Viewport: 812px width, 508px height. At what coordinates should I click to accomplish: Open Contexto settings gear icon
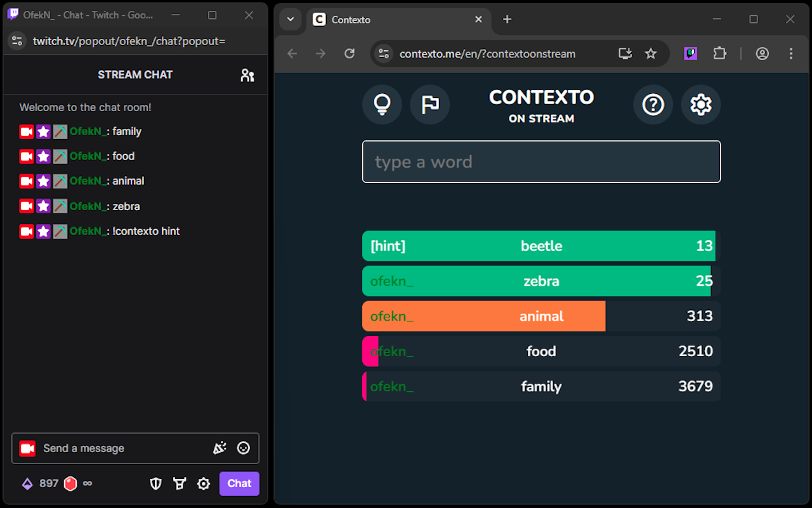(x=701, y=105)
